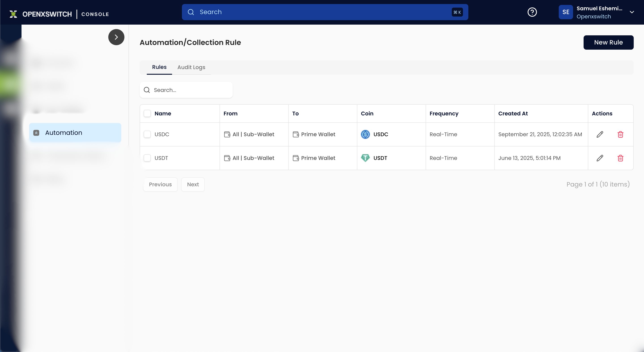Viewport: 644px width, 352px height.
Task: Click the Page 1 of 1 indicator
Action: [598, 184]
